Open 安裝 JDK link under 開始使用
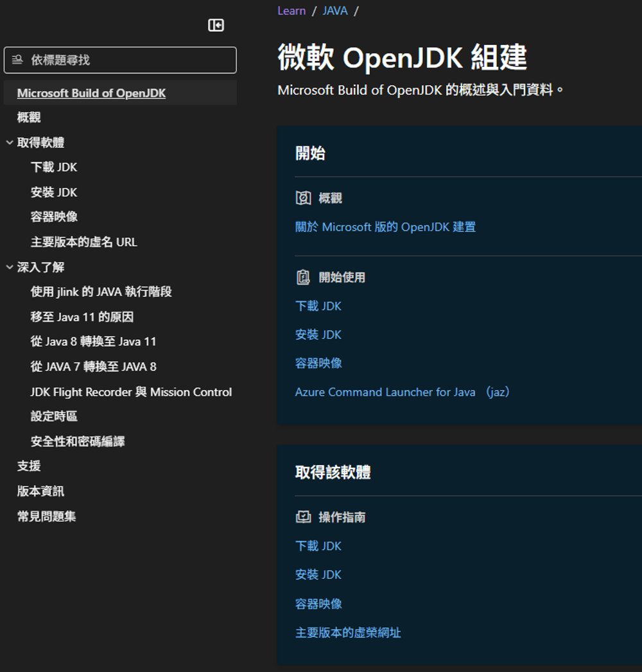 click(x=318, y=335)
